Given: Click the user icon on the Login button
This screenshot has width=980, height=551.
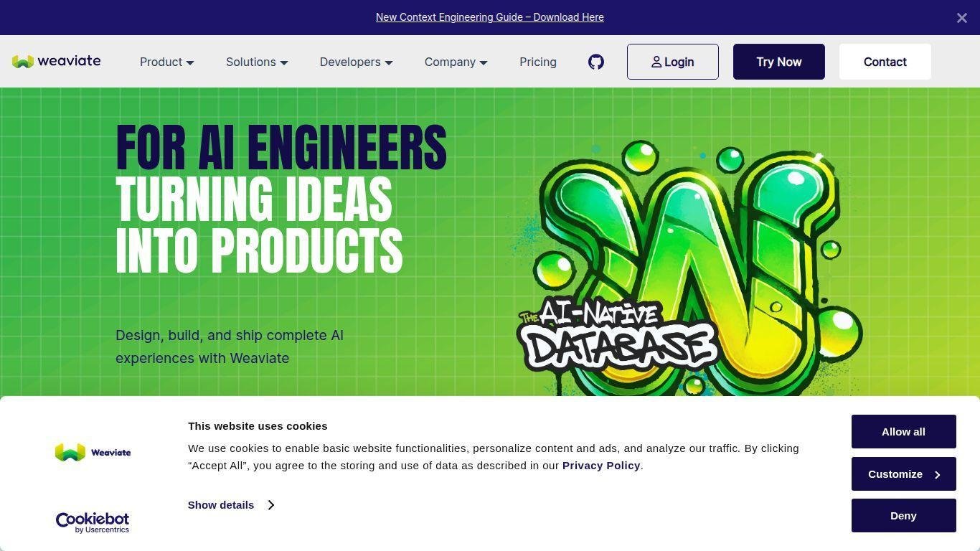Looking at the screenshot, I should (x=656, y=62).
